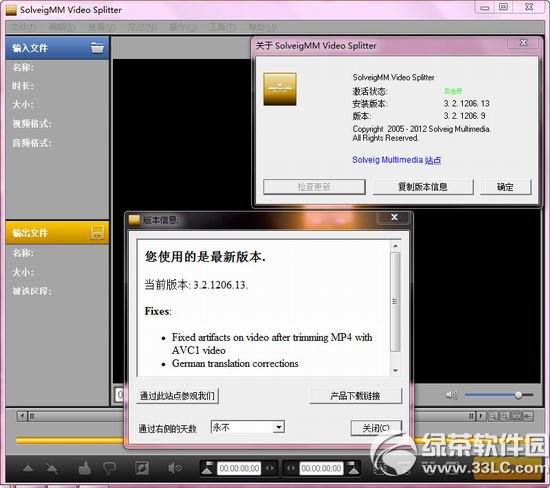Viewport: 550px width, 488px height.
Task: Click the 您使用的是最新版本 heading
Action: click(205, 257)
